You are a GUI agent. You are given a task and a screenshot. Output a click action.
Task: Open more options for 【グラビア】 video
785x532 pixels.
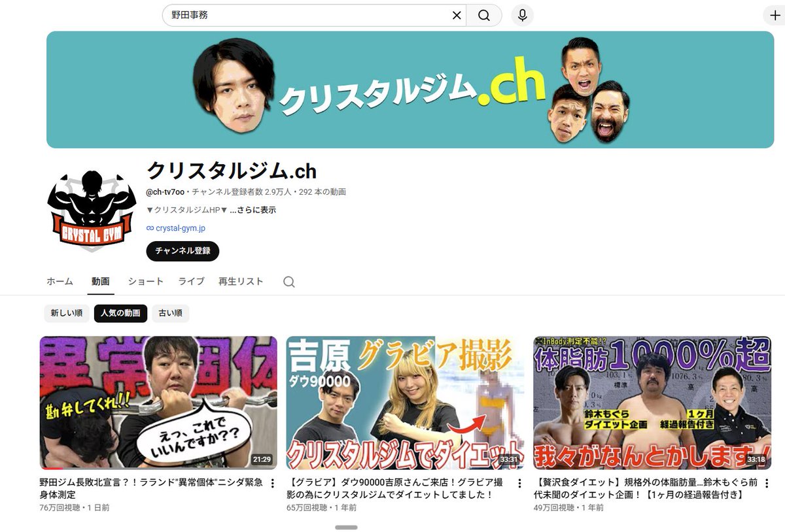tap(519, 484)
